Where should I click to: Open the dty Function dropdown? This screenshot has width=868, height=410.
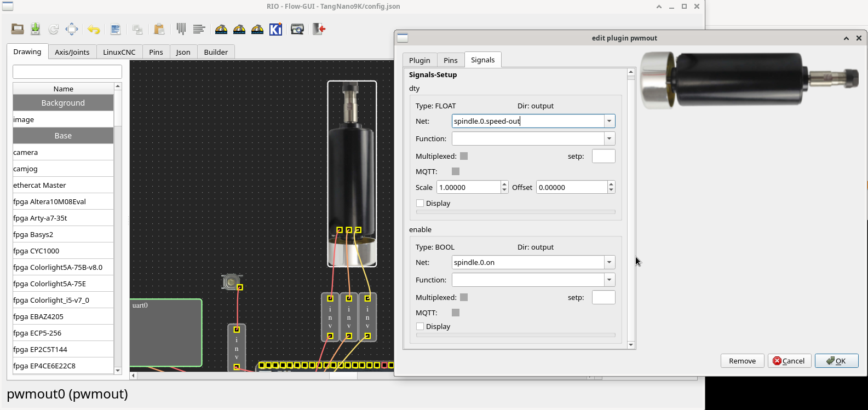[x=609, y=138]
